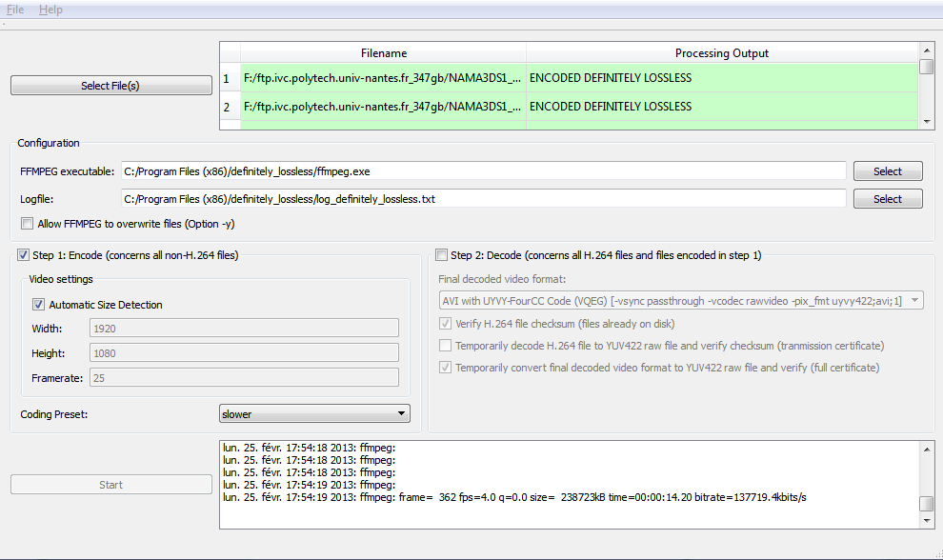Click row 1 ENCODED DEFINITELY LOSSLESS cell
The height and width of the screenshot is (560, 943).
tap(722, 78)
